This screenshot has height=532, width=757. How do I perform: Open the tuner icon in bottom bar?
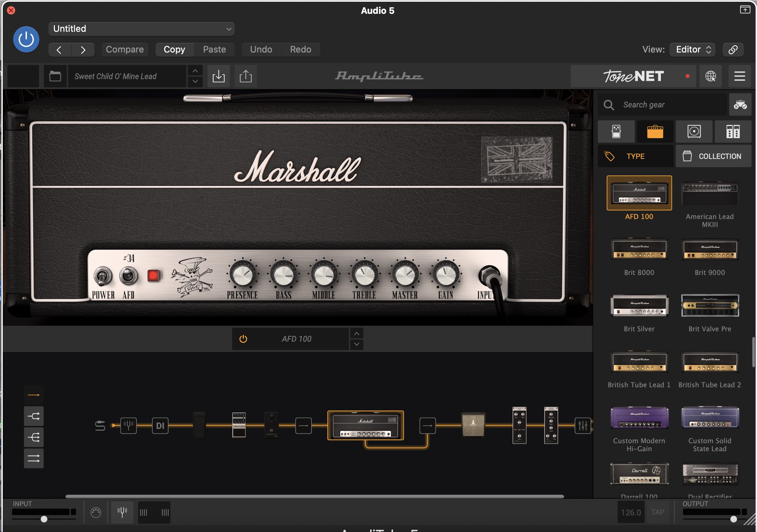pyautogui.click(x=122, y=512)
